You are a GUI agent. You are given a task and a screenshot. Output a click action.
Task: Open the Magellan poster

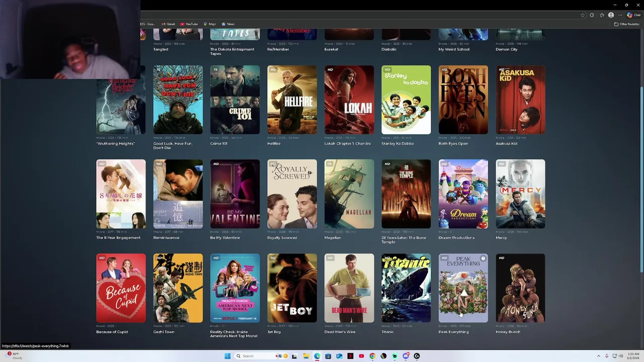click(x=349, y=194)
